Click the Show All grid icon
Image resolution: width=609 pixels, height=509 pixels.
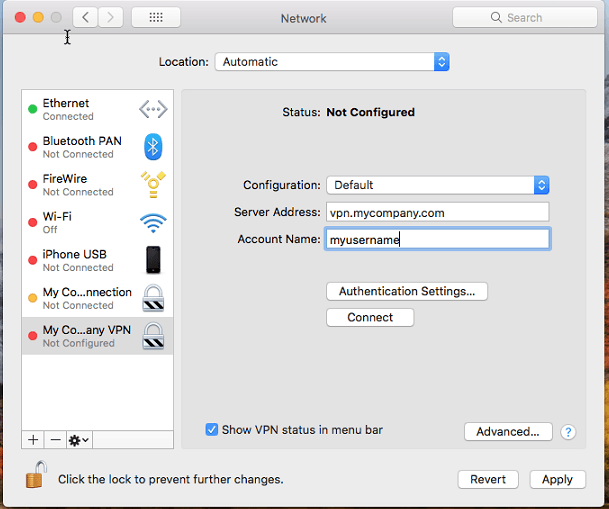156,17
